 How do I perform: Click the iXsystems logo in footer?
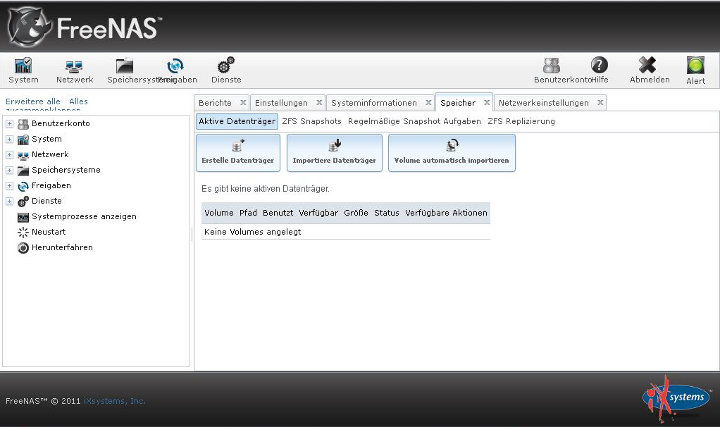click(676, 398)
